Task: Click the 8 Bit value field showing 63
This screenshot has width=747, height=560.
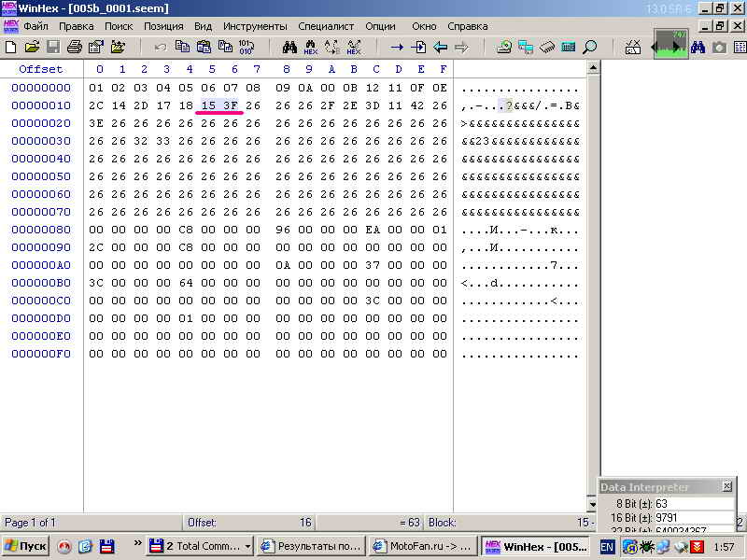Action: (x=694, y=504)
